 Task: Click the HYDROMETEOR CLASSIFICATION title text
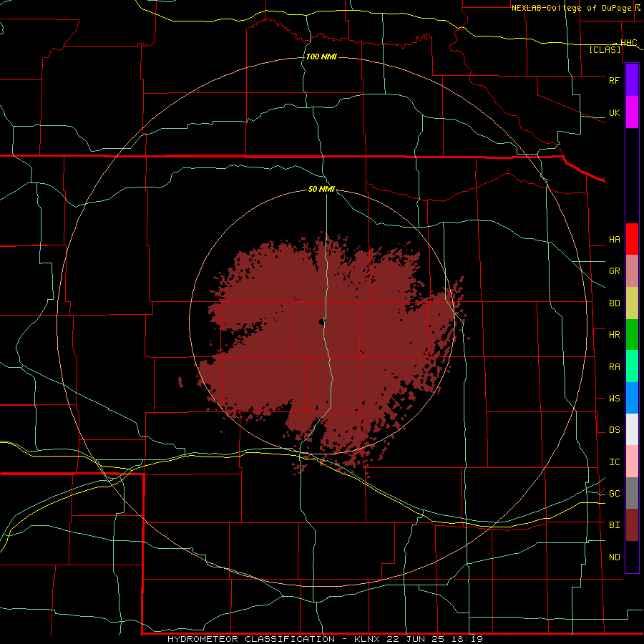tap(251, 639)
